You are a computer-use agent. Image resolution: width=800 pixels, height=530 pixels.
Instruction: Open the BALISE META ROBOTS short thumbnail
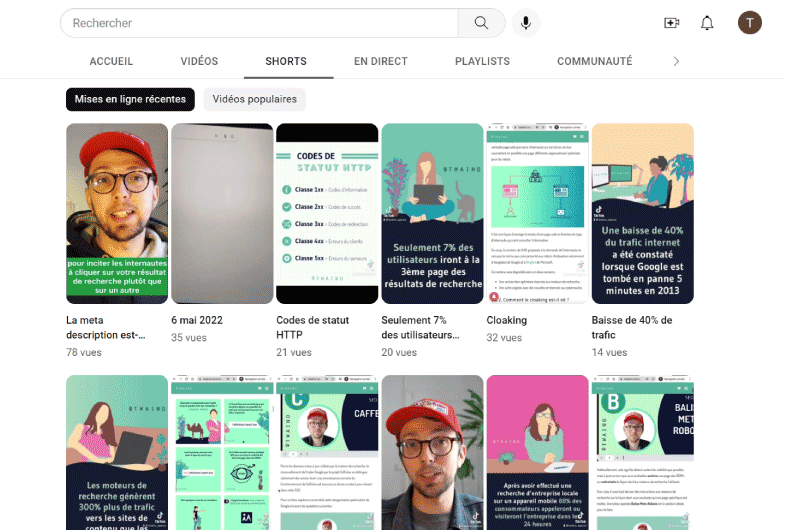pyautogui.click(x=642, y=452)
